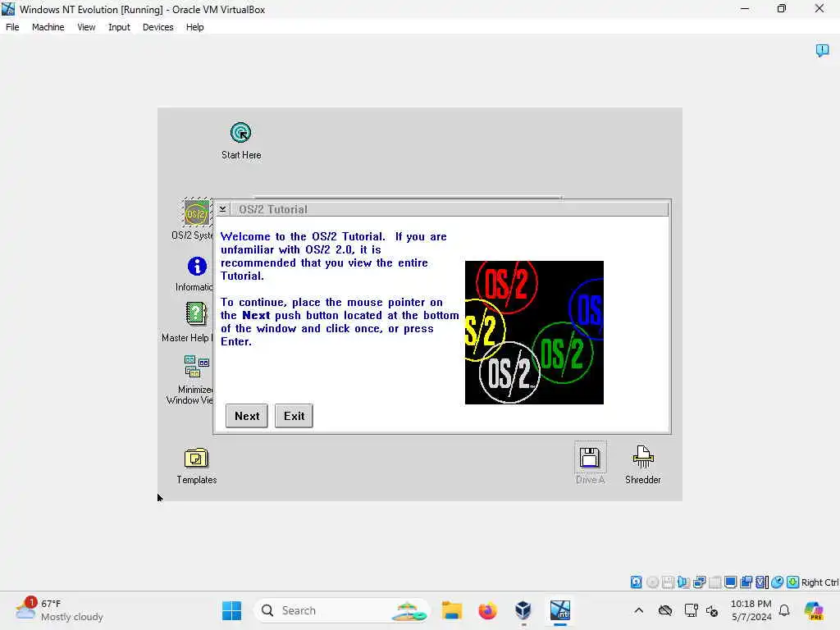Open the Machine menu
Screen dimensions: 840x630
(x=48, y=27)
